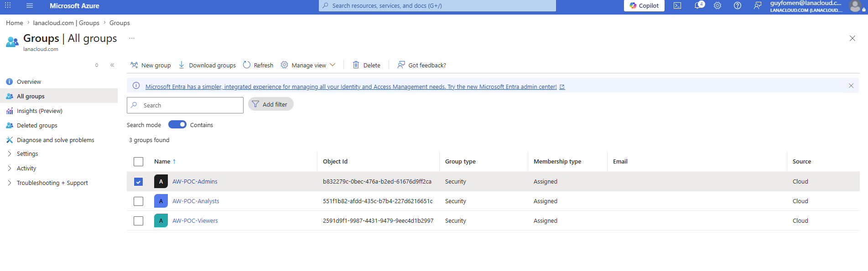
Task: Check the AW-POC-Analysts checkbox
Action: [x=139, y=201]
